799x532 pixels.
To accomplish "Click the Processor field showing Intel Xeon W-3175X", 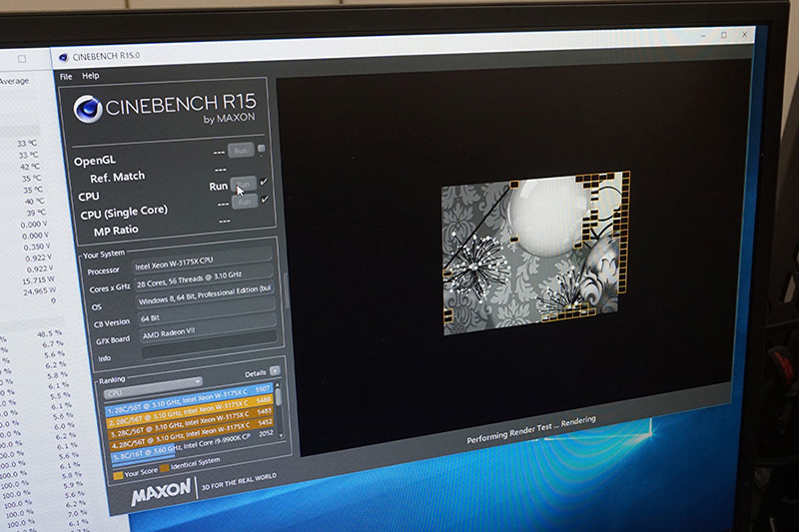I will click(202, 260).
